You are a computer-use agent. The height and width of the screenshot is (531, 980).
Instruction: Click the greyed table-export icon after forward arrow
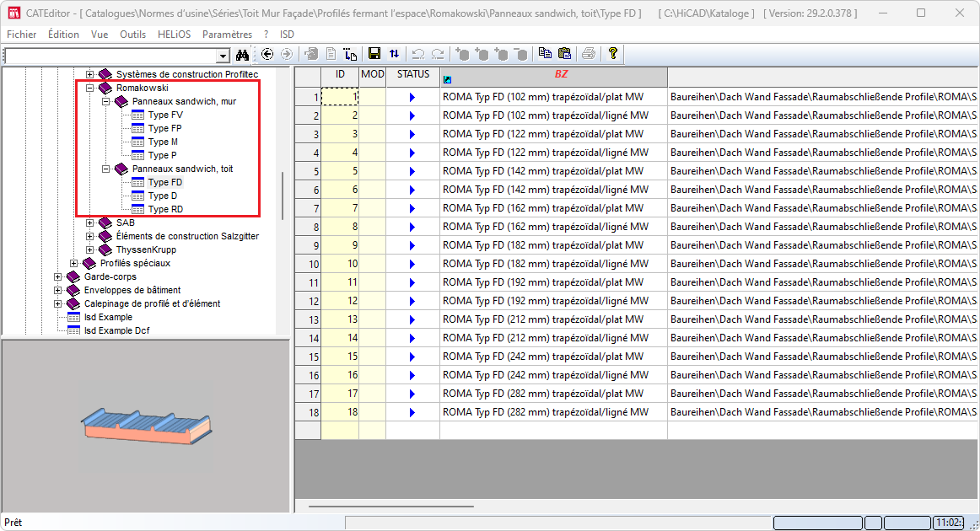point(310,54)
